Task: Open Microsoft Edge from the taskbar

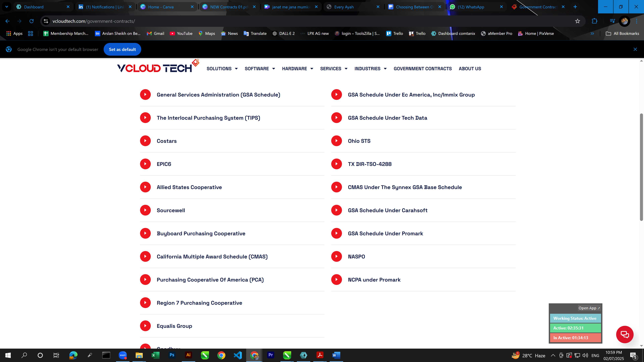Action: coord(73,355)
